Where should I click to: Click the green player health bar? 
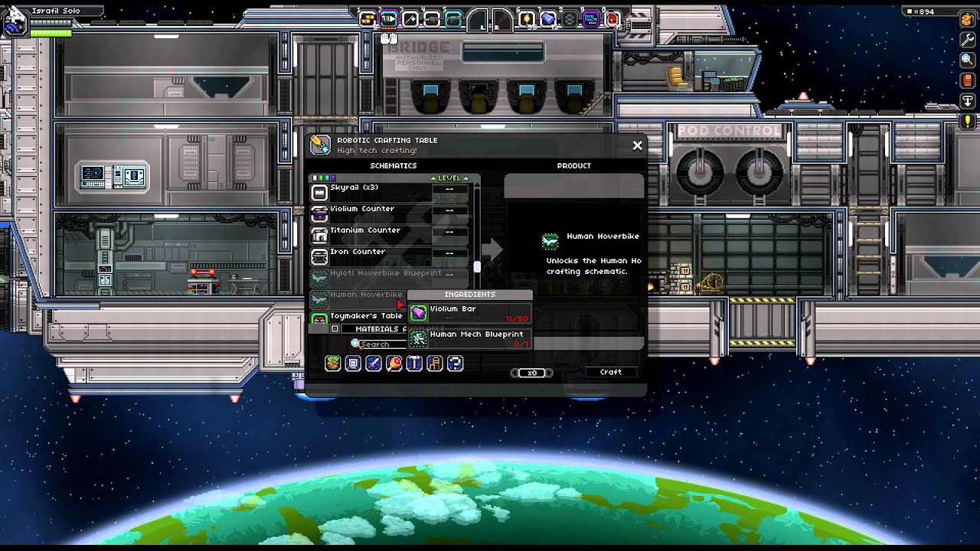(51, 33)
